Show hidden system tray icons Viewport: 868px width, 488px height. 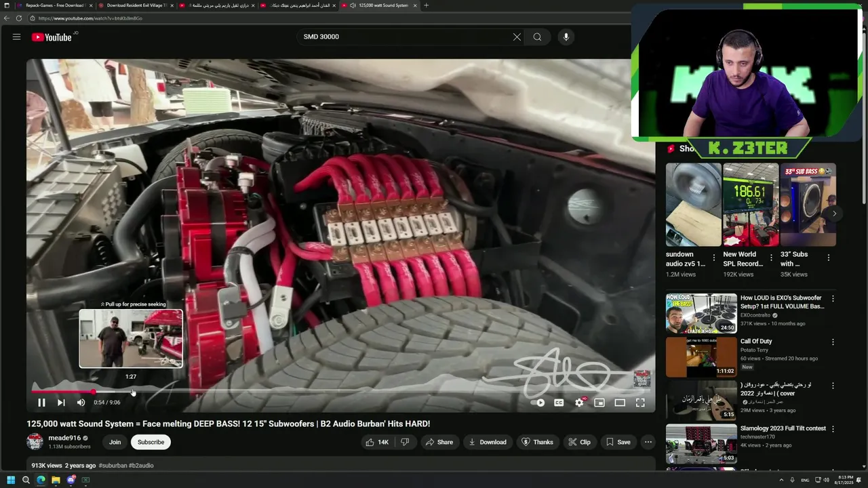pos(781,480)
